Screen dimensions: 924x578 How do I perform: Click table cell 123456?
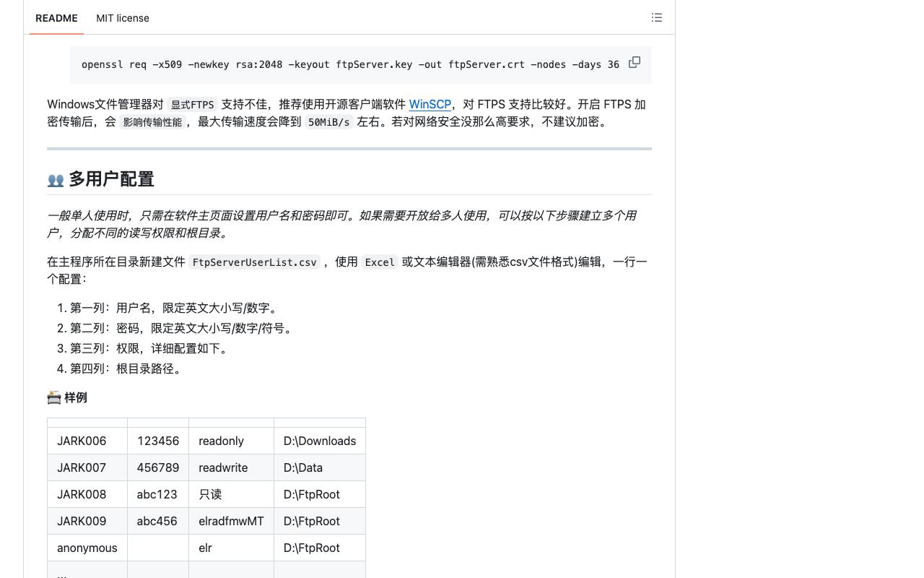click(x=158, y=441)
